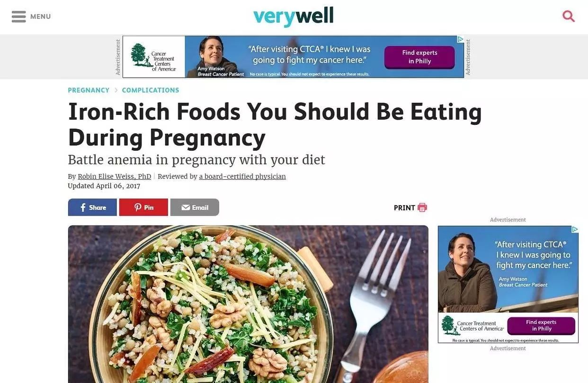Open Robin Elise Weiss, PhD author link
The image size is (588, 383).
(x=115, y=176)
